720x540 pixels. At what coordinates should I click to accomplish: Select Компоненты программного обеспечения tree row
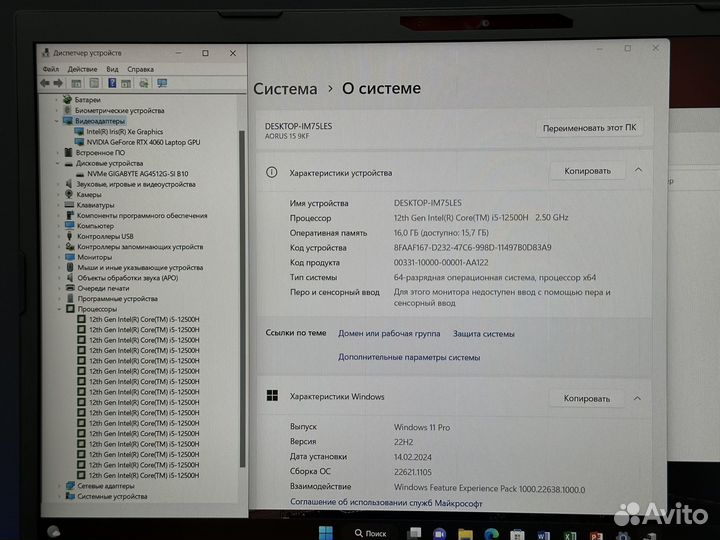pos(142,215)
